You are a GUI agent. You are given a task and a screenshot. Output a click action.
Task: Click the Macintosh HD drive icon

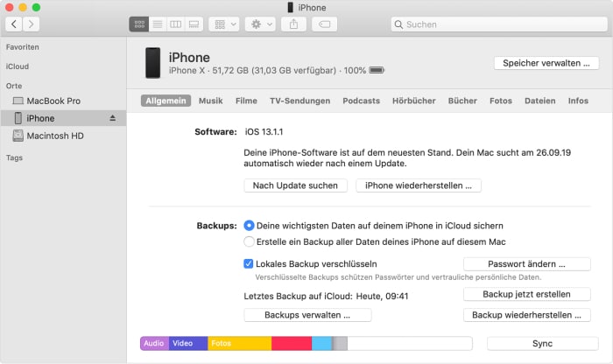click(x=18, y=136)
